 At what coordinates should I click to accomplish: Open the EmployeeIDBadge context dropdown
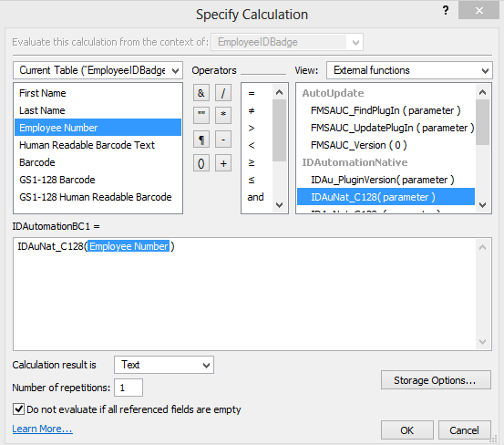[287, 42]
